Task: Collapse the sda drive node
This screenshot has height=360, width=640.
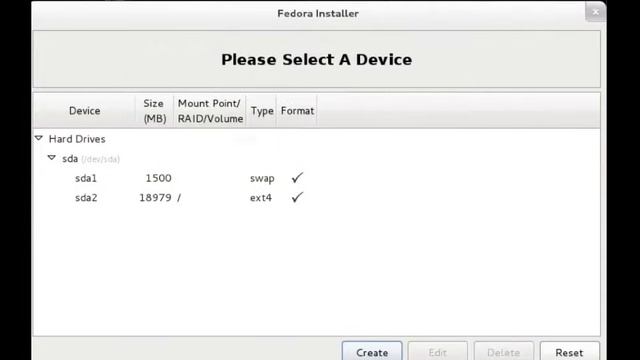Action: [x=51, y=158]
